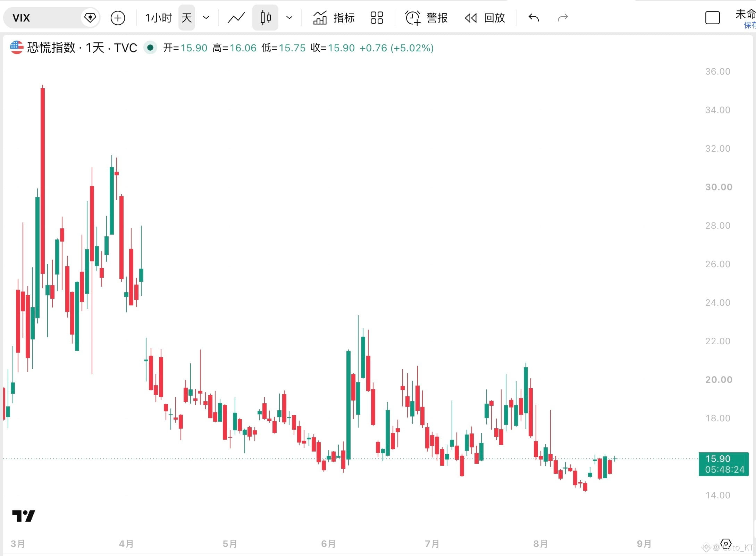Select the candlestick chart style icon

(265, 18)
